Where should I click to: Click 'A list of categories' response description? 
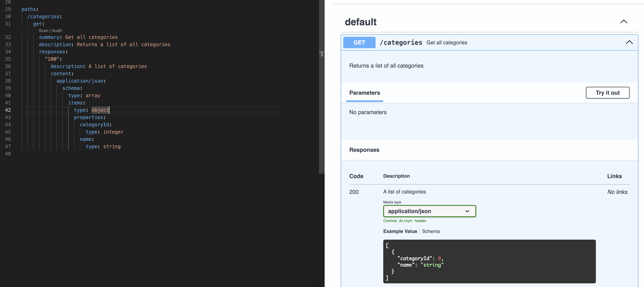(404, 192)
